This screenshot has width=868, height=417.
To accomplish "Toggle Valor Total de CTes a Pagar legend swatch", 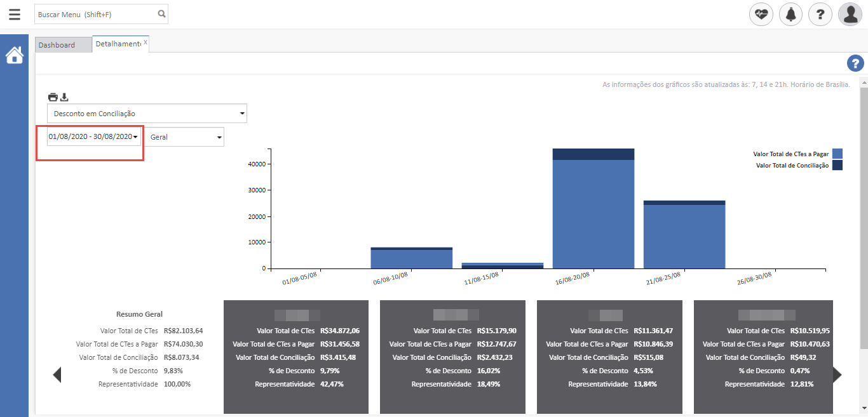I will pyautogui.click(x=837, y=154).
